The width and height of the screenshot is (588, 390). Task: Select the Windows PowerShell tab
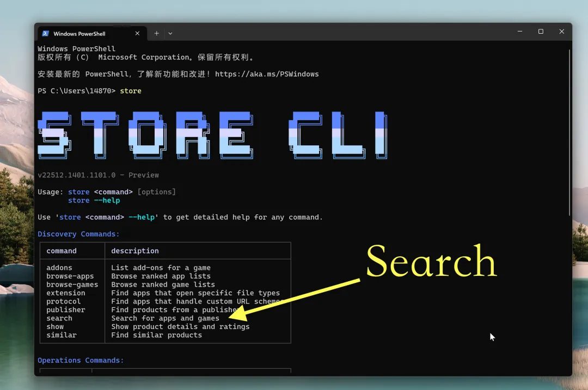click(92, 33)
